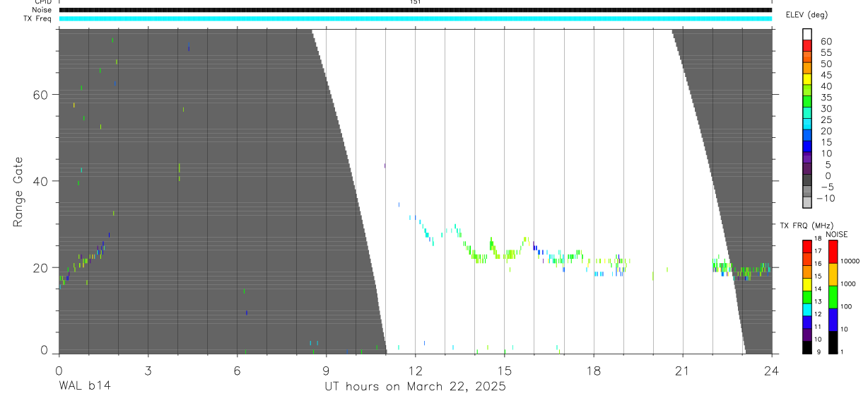This screenshot has height=401, width=868.
Task: Click the 'Range Gate' axis label
Action: click(x=19, y=192)
